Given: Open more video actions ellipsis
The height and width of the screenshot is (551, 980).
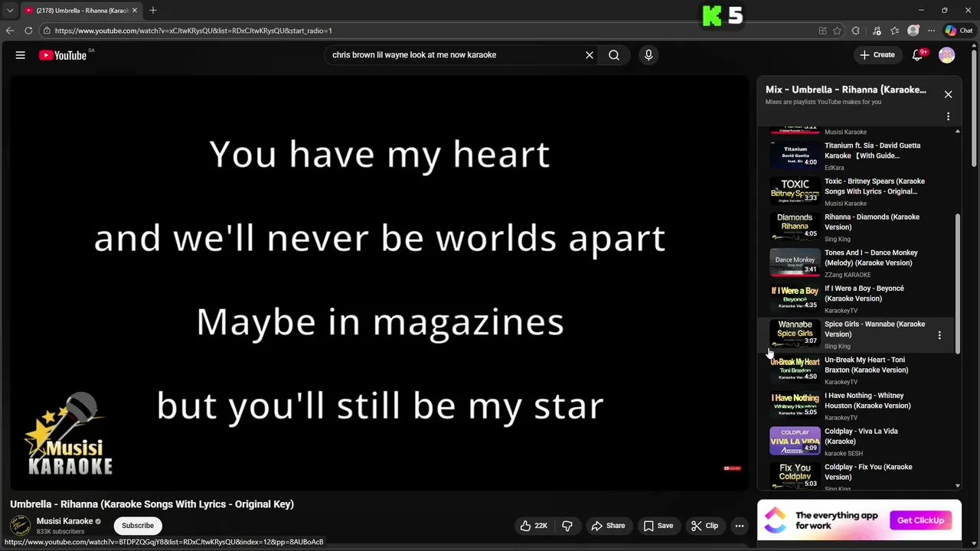Looking at the screenshot, I should (x=740, y=526).
